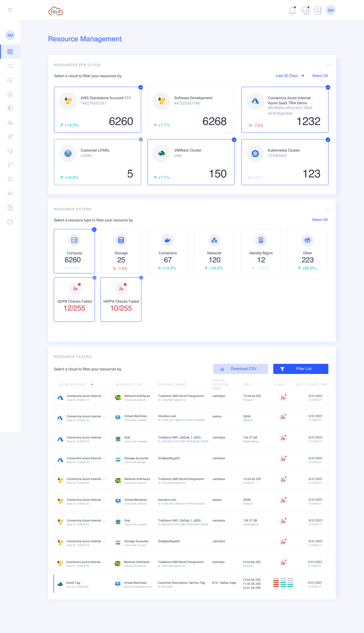The height and width of the screenshot is (633, 364).
Task: Click the download icon in Download CSV
Action: (222, 369)
